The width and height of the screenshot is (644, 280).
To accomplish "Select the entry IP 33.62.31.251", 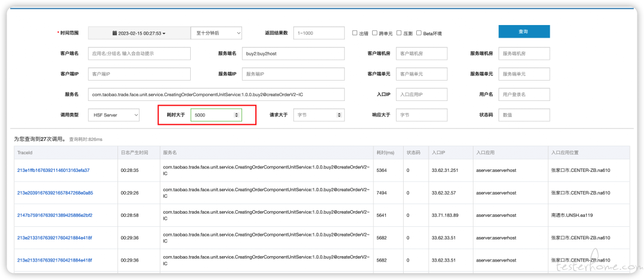I will [x=445, y=170].
